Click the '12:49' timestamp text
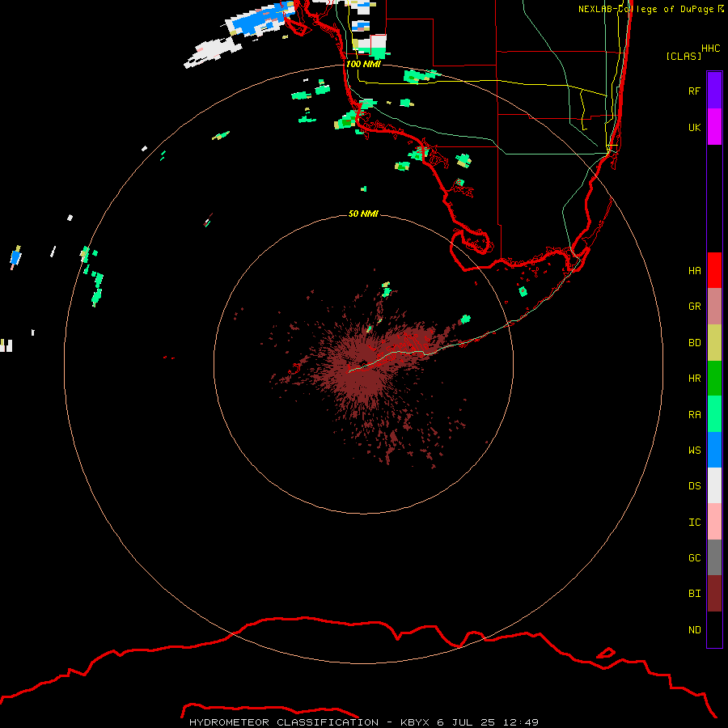Screen dimensions: 728x728 520,722
